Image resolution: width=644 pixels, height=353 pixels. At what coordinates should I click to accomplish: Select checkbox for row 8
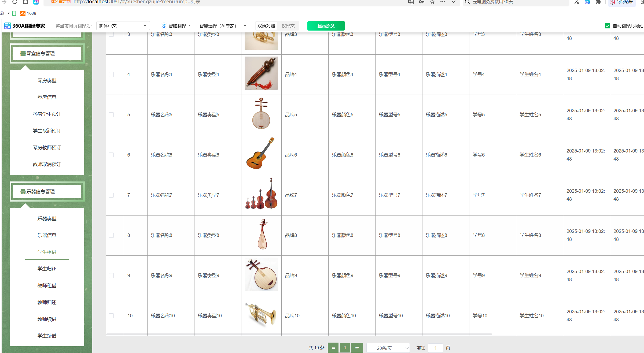coord(111,235)
